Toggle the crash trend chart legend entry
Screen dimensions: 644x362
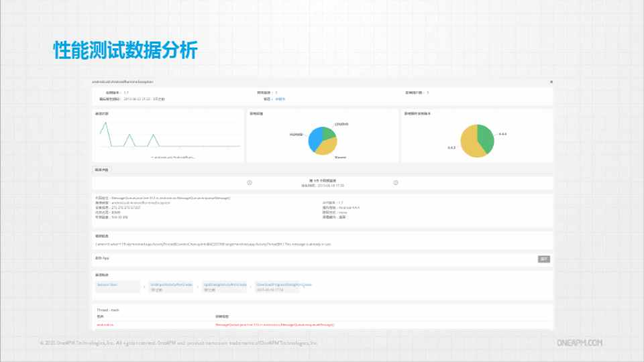point(173,157)
